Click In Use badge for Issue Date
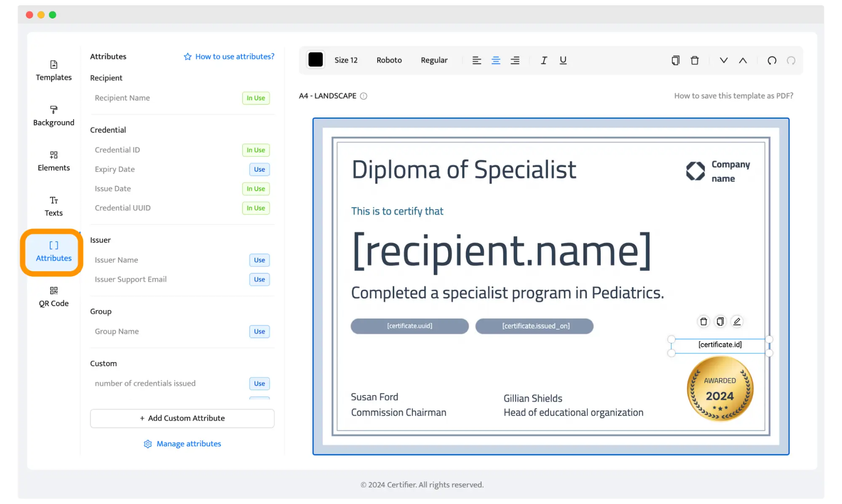The height and width of the screenshot is (504, 842). 256,189
